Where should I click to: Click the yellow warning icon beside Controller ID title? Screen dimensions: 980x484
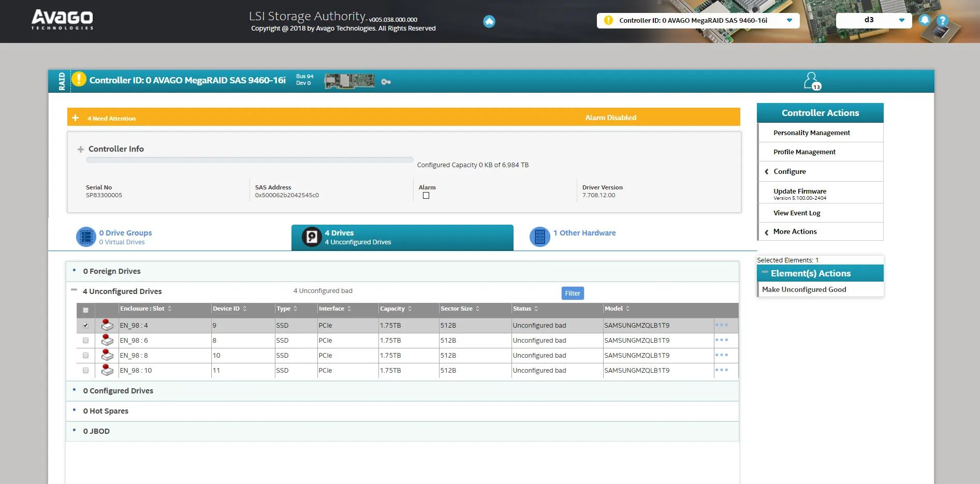79,79
